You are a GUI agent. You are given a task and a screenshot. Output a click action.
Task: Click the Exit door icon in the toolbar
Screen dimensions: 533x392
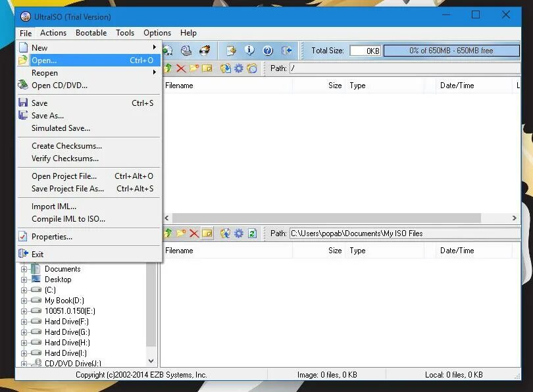pos(286,51)
